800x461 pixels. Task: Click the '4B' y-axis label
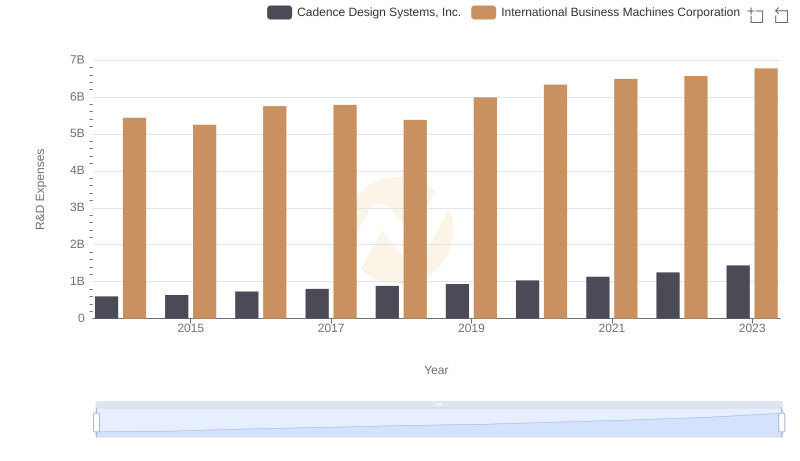(77, 170)
